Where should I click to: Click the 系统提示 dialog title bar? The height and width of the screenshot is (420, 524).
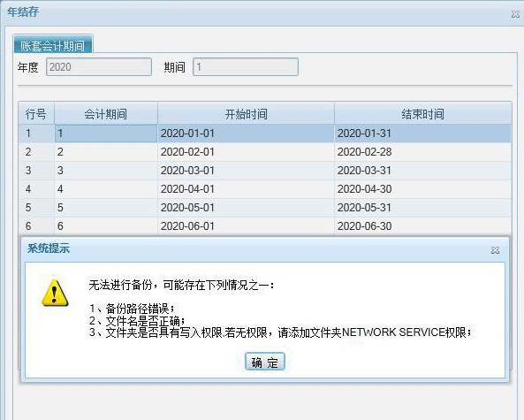(257, 249)
